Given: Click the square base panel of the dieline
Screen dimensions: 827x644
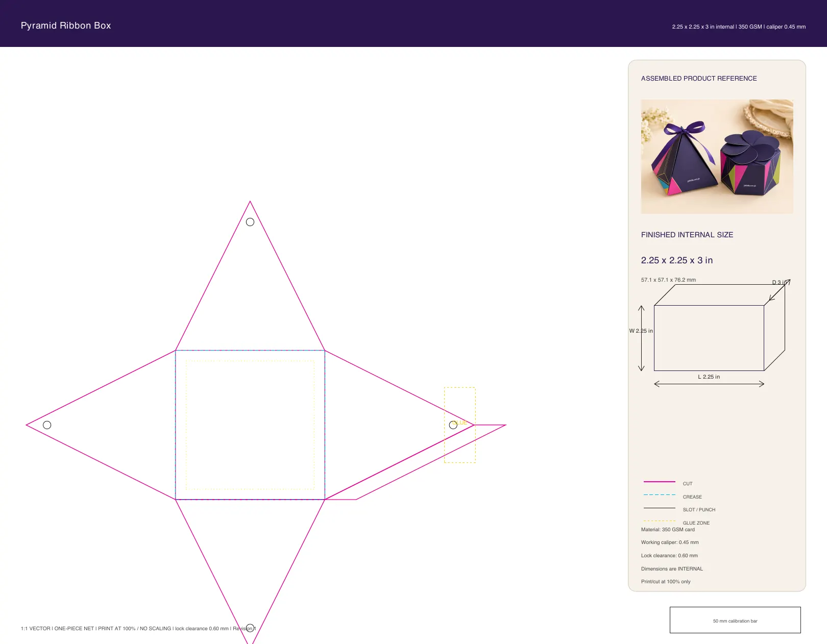Looking at the screenshot, I should coord(250,425).
